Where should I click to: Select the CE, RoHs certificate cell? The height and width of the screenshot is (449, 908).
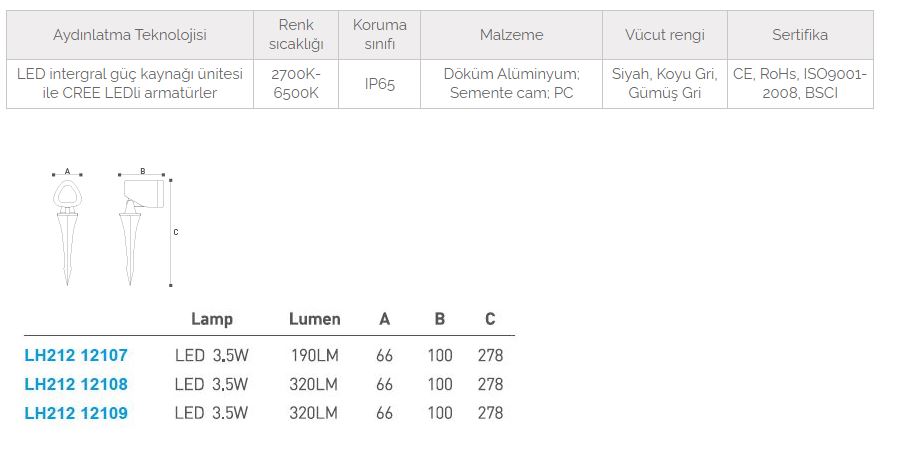tap(800, 84)
